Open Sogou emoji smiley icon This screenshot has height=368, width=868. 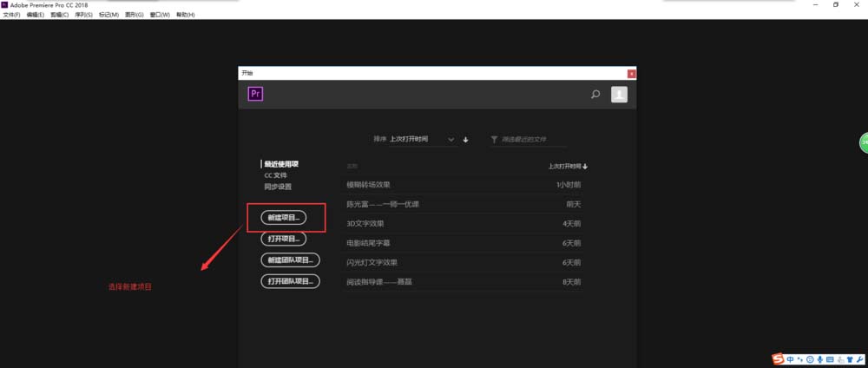point(811,359)
